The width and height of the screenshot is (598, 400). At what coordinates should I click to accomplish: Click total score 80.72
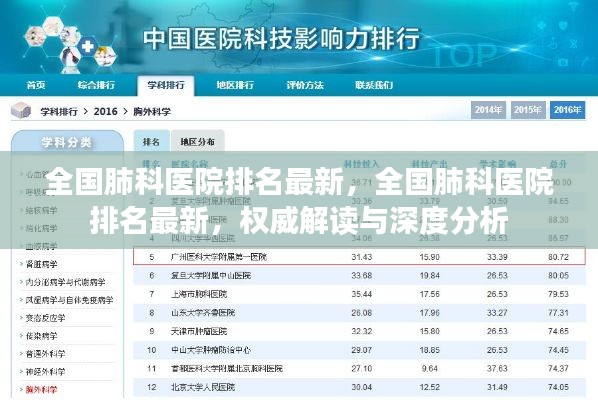point(558,257)
